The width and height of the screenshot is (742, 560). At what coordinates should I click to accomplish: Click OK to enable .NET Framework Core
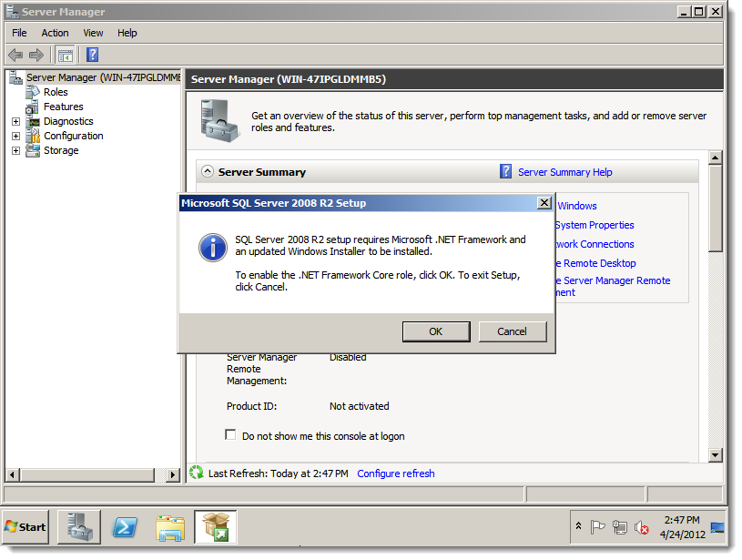(x=436, y=331)
